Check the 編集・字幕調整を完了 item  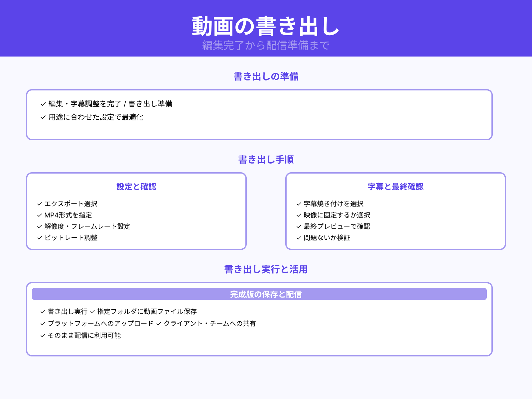[42, 104]
